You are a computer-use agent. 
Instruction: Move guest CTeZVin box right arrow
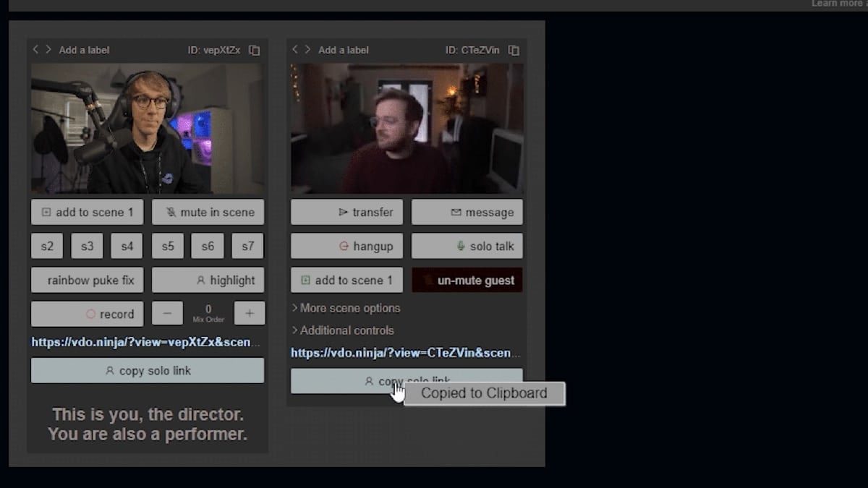click(308, 49)
